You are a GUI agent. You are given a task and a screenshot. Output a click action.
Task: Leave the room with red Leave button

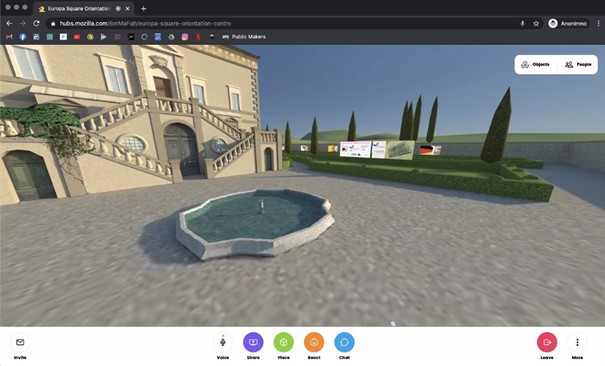coord(547,342)
